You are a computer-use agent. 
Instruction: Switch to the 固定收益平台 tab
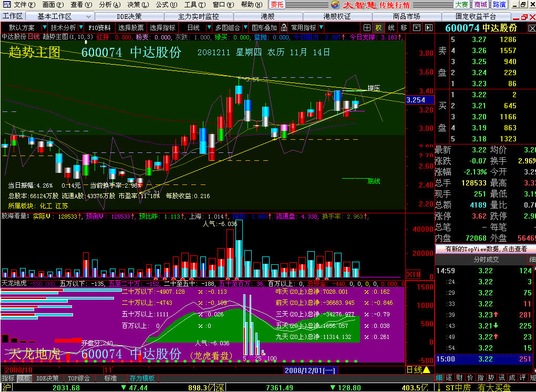tap(476, 16)
